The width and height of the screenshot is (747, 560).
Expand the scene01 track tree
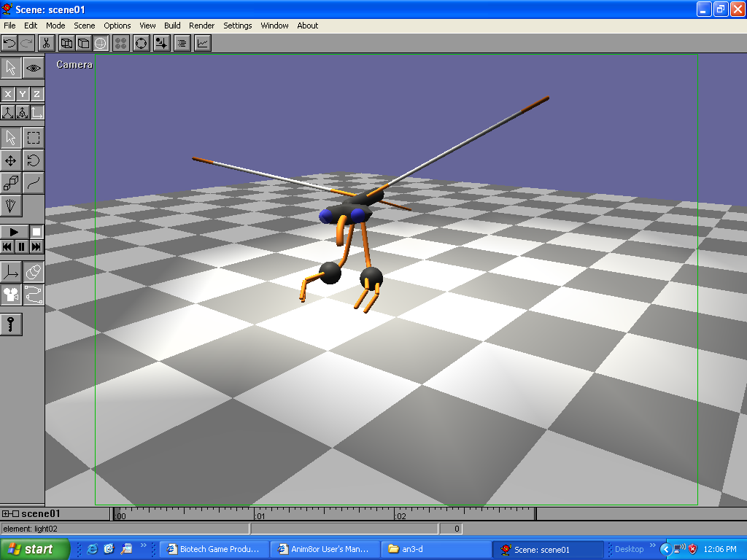6,514
